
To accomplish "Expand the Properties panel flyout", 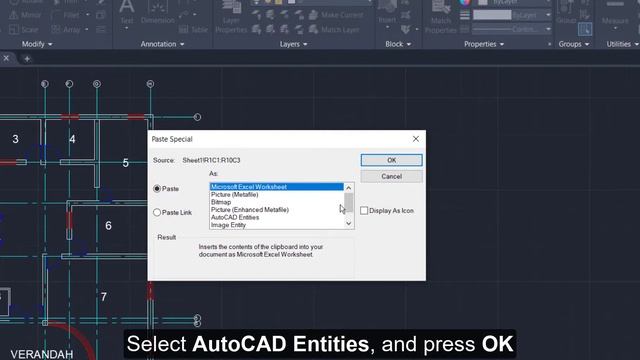I will [x=484, y=44].
